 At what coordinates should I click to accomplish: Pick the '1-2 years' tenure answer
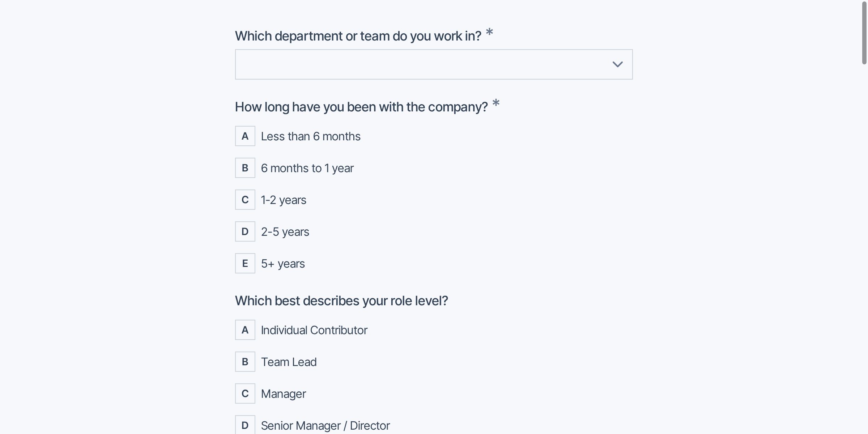click(x=283, y=200)
